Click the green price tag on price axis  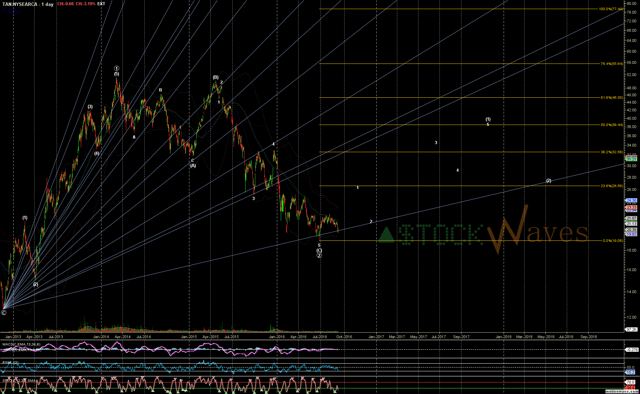click(631, 159)
